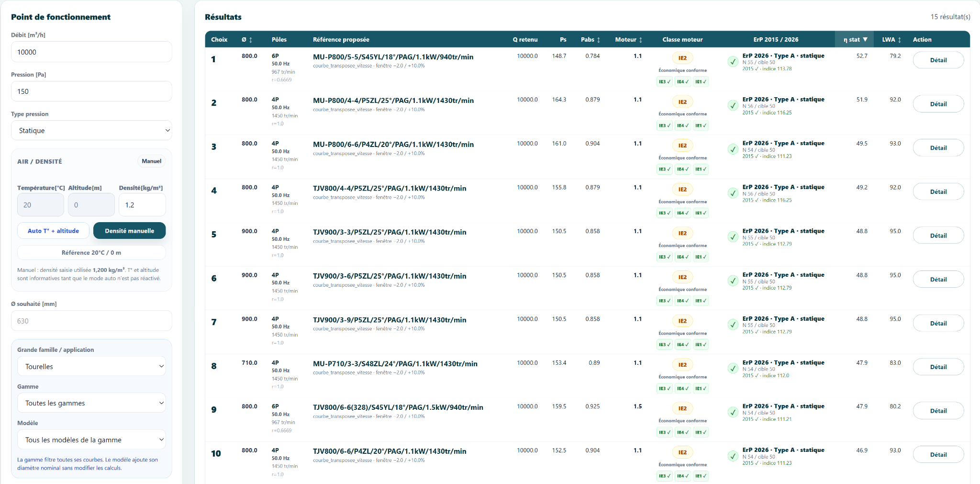Click Référence 20°C / 0 m button
Viewport: 980px width, 484px height.
coord(91,253)
